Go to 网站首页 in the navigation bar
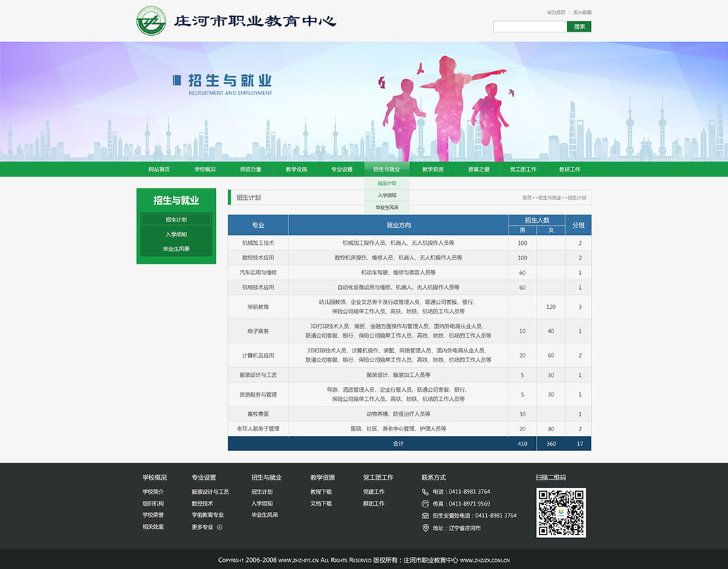Screen dimensions: 728x569 [159, 170]
